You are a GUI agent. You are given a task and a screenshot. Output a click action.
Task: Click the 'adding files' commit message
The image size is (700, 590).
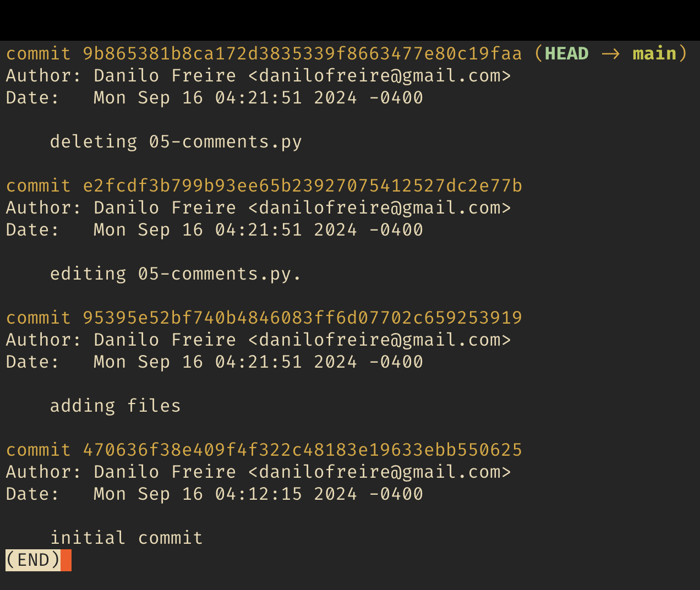click(115, 406)
